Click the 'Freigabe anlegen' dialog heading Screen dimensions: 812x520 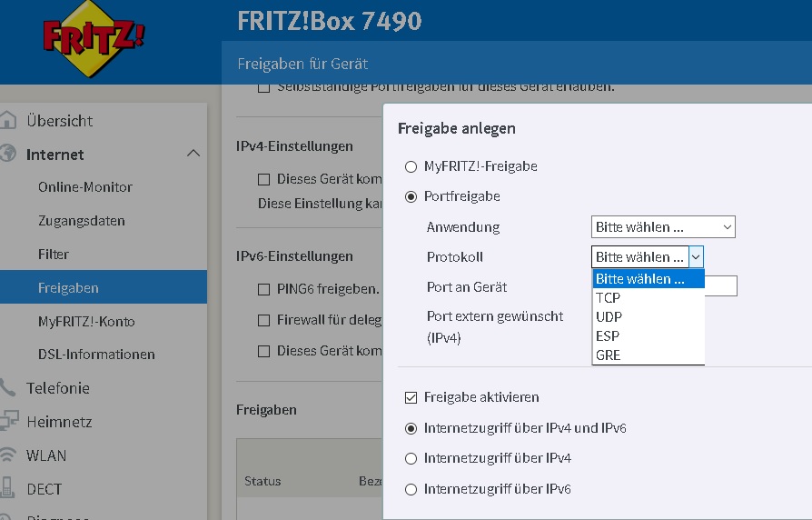coord(456,128)
